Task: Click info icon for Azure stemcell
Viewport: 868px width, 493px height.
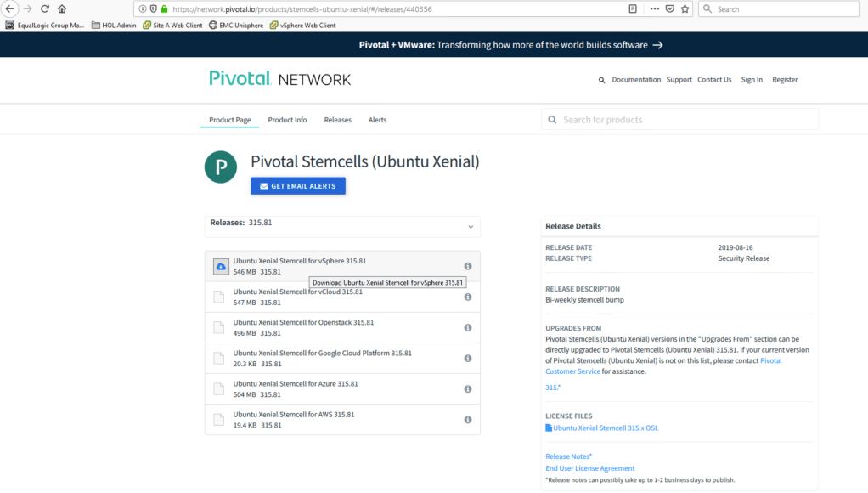Action: click(468, 389)
